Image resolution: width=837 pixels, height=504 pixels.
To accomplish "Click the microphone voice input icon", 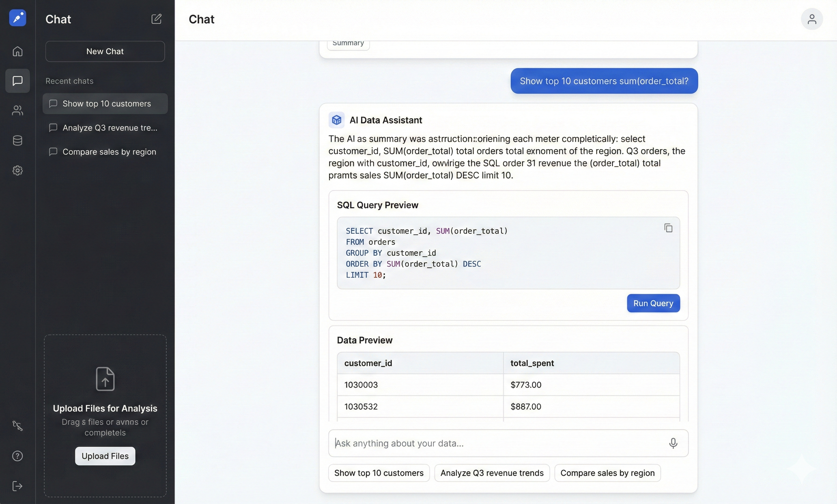I will coord(673,443).
